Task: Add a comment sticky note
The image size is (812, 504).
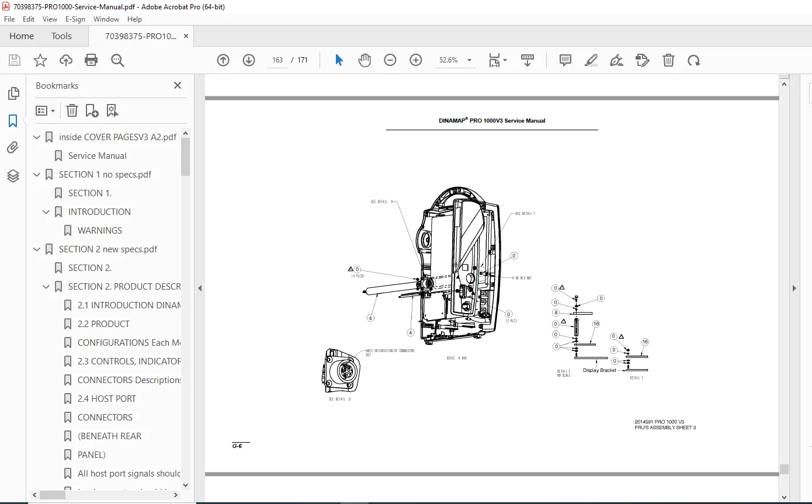Action: [x=565, y=60]
